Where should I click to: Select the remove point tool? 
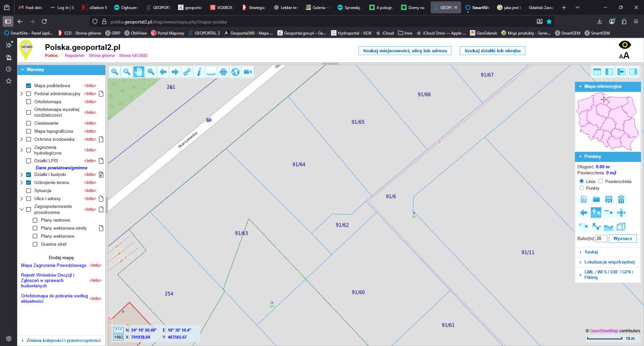pos(609,213)
